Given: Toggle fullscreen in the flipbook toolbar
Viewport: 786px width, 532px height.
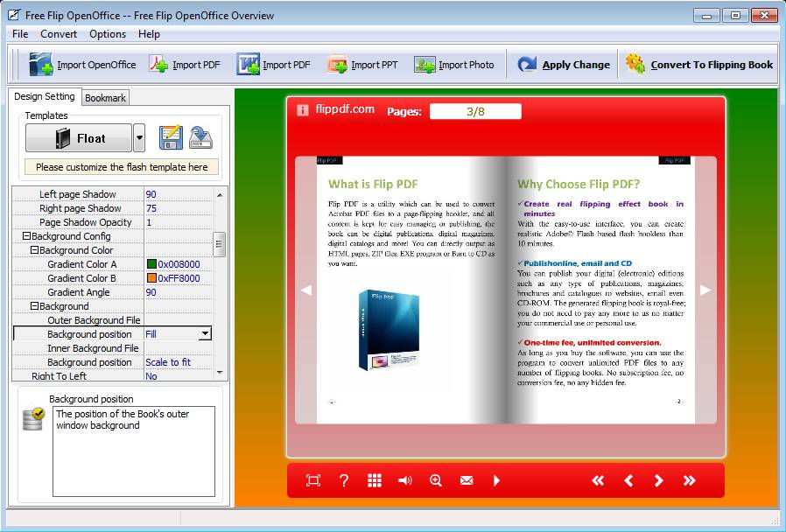Looking at the screenshot, I should (313, 480).
